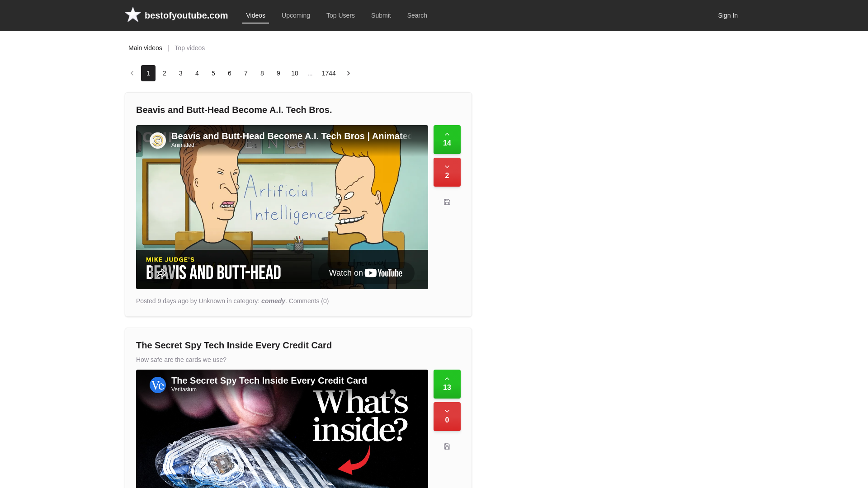Screen dimensions: 868x488
Task: Downvote the Beavis and Butt-Head video
Action: [447, 172]
